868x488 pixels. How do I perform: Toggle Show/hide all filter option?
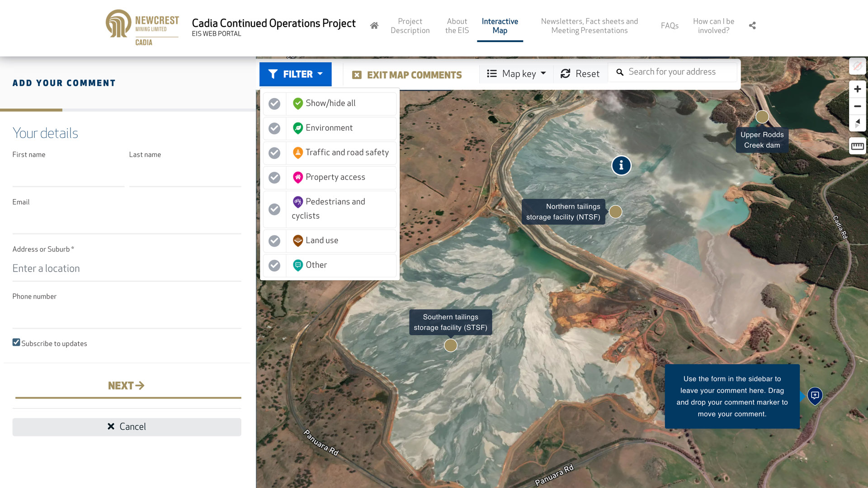[x=274, y=103]
